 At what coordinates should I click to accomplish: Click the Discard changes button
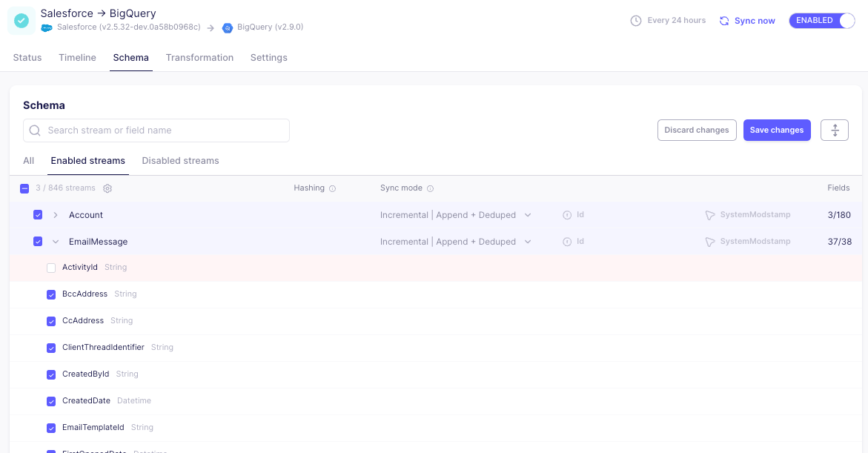[x=696, y=130]
